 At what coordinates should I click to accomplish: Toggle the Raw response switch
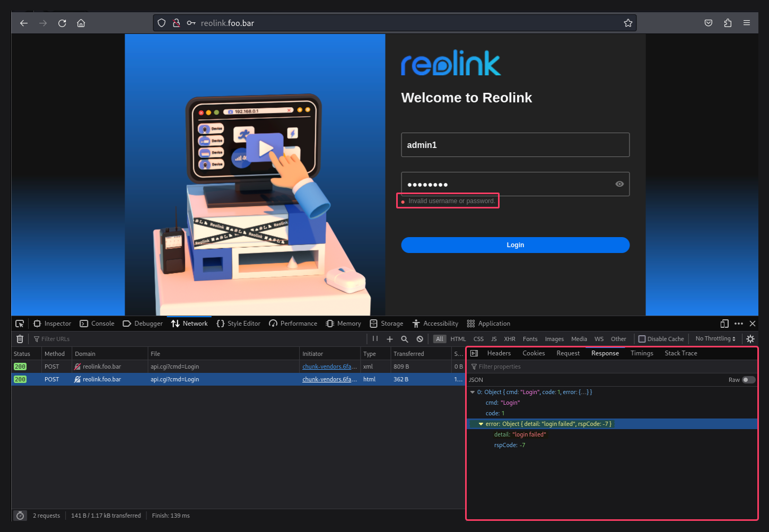coord(748,380)
